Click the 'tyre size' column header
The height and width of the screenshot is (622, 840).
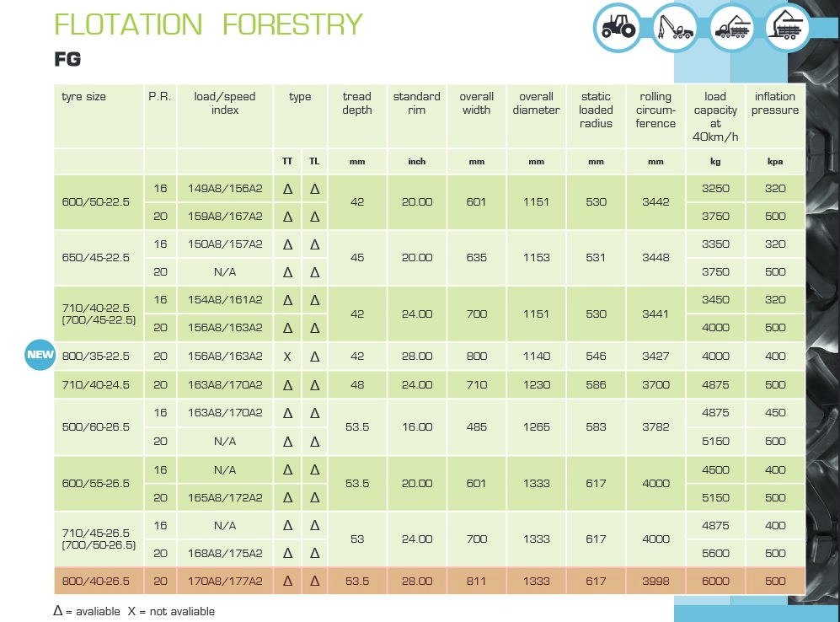[x=84, y=97]
